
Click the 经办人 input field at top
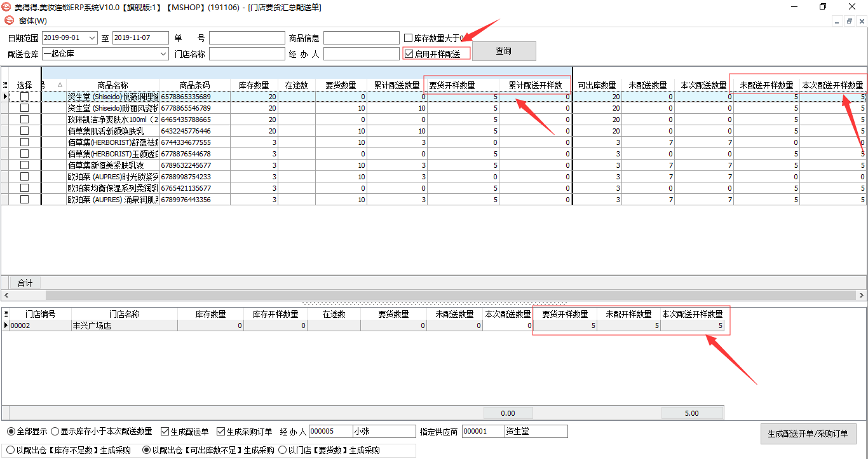(361, 54)
